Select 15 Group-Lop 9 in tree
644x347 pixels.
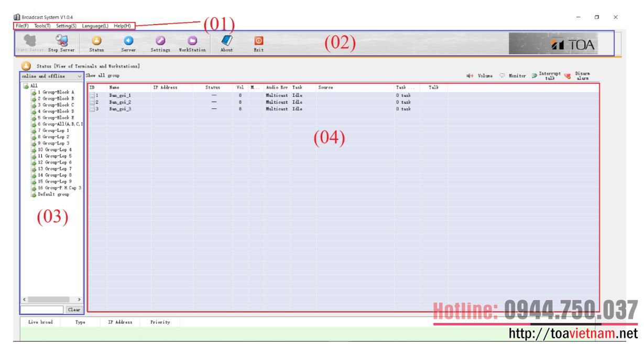point(54,181)
